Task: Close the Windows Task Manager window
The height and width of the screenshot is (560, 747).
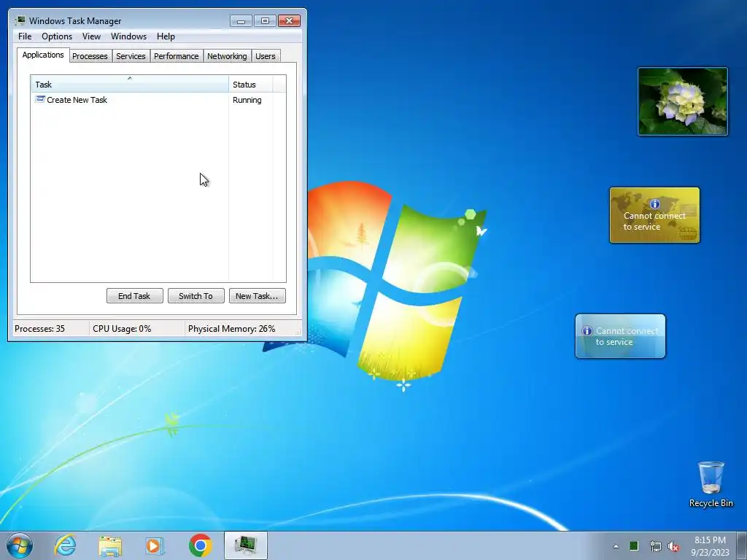Action: click(289, 21)
